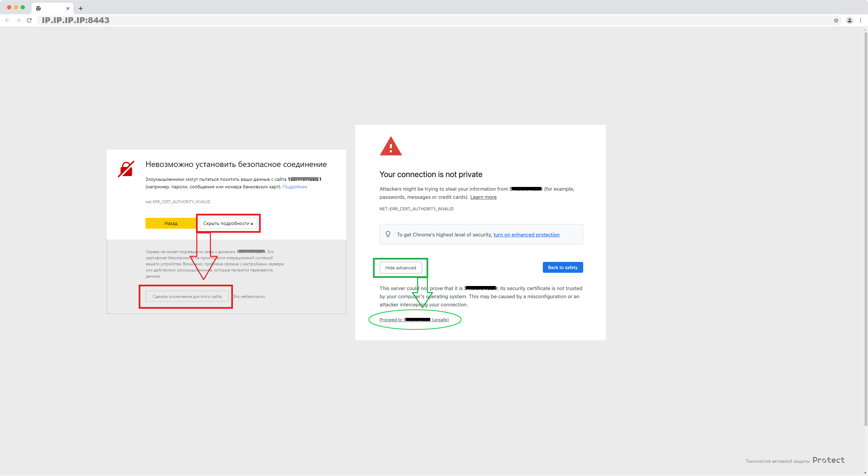Click the crossed-out red padlock icon
Viewport: 868px width, 476px height.
point(126,169)
